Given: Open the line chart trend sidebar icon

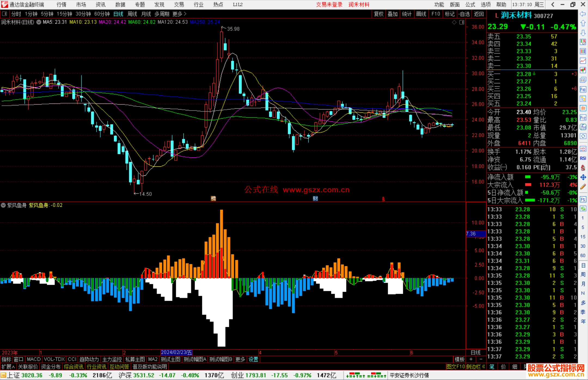Looking at the screenshot, I should [583, 61].
